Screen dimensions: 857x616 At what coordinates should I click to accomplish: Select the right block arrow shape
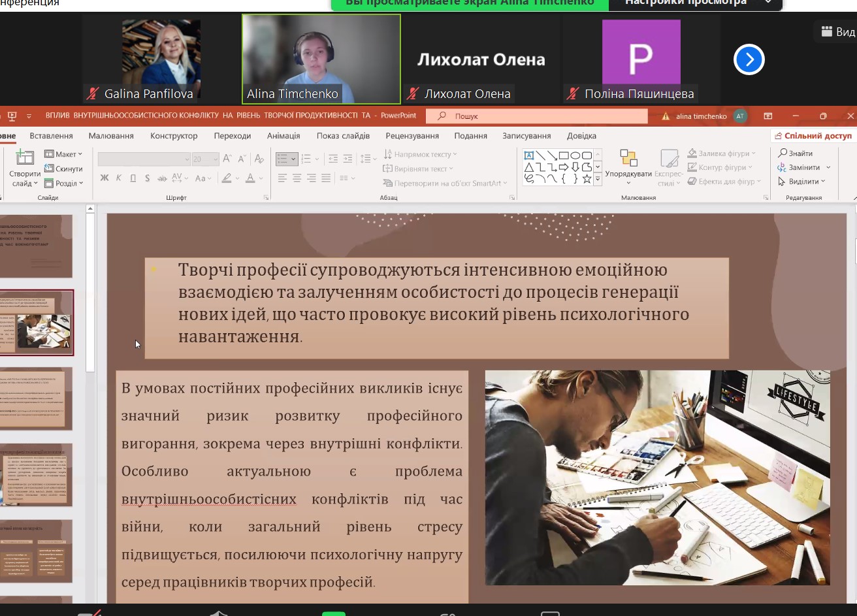[x=564, y=167]
